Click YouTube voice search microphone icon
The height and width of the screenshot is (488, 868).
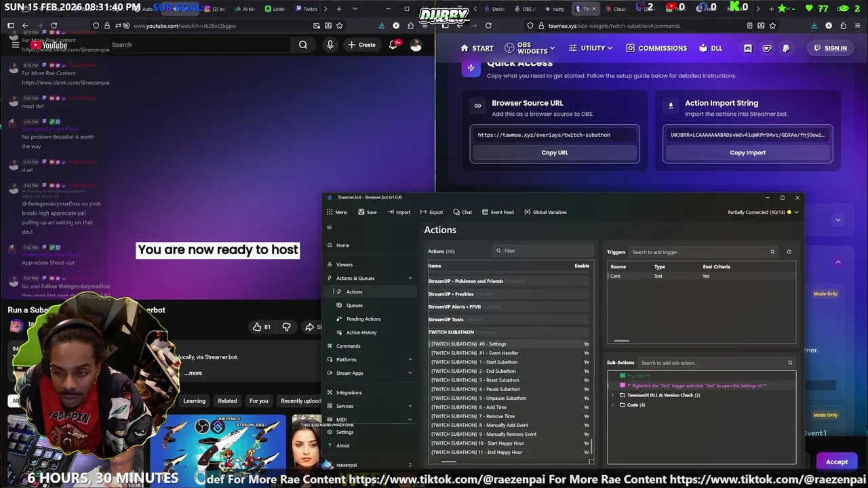(330, 45)
